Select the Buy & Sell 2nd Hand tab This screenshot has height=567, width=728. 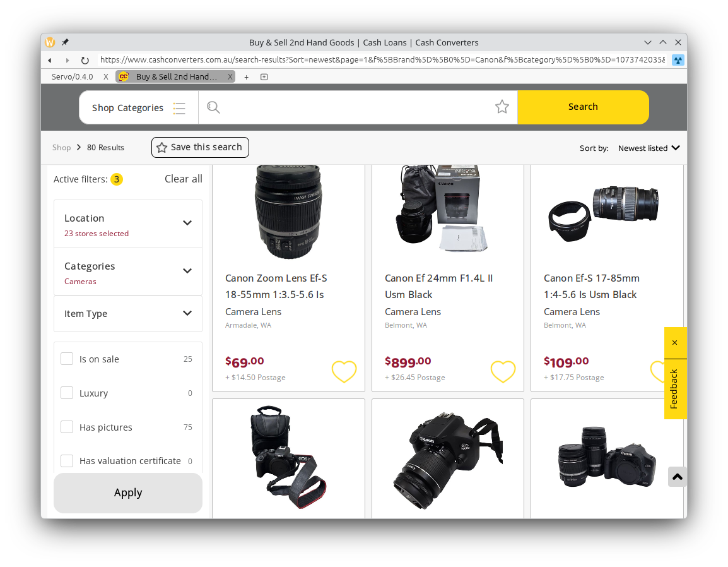pyautogui.click(x=176, y=76)
